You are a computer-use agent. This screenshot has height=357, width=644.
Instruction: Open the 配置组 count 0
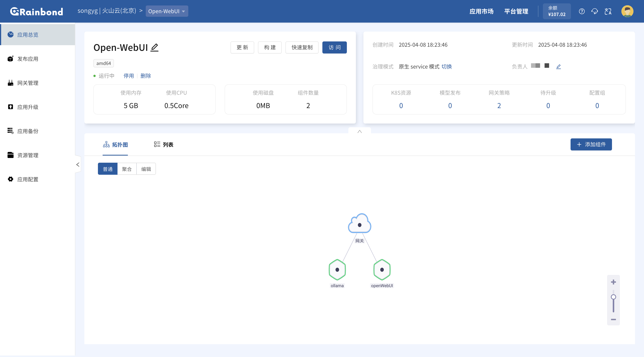coord(597,105)
